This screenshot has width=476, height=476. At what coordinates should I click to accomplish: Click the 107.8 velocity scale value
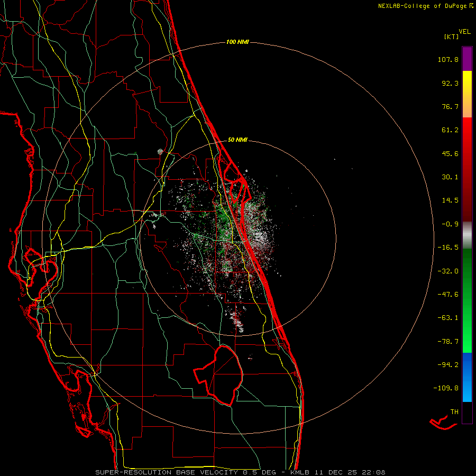point(448,59)
